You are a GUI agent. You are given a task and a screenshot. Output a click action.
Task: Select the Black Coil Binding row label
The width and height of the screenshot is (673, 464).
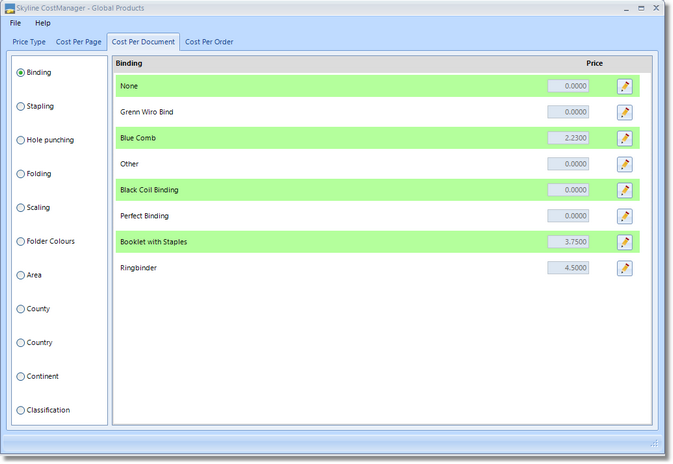tap(149, 190)
